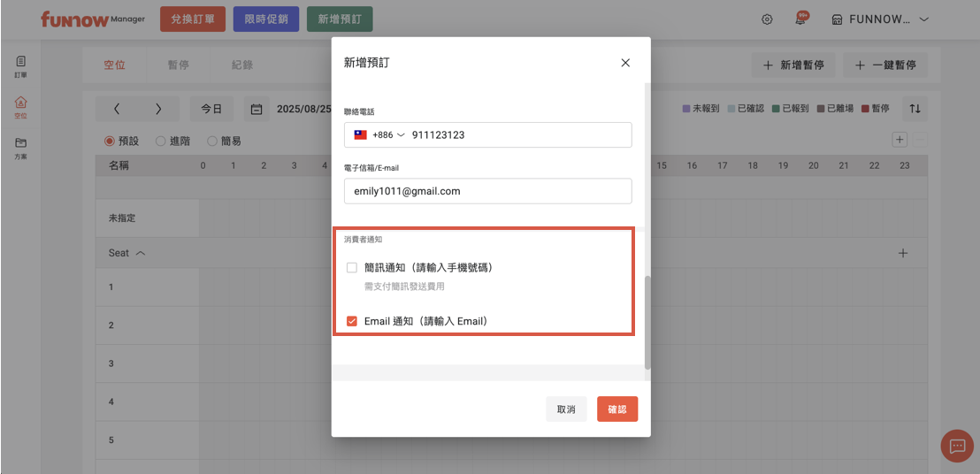
Task: Go to next day arrow
Action: click(158, 110)
